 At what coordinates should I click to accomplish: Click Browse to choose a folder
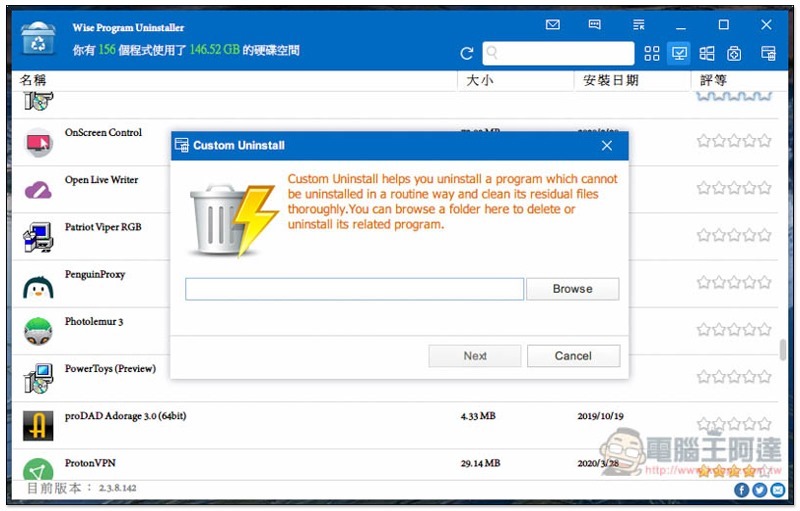(x=572, y=289)
